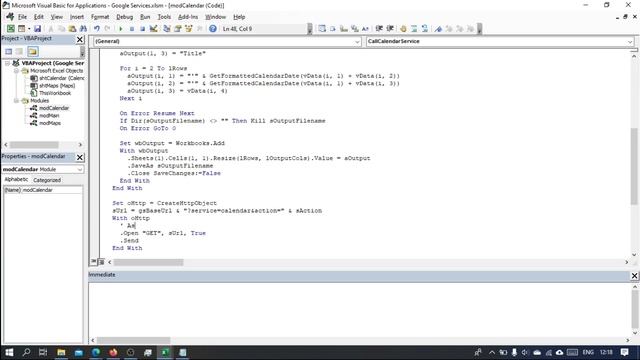
Task: Click the Reset (stop) toolbar icon
Action: click(142, 29)
